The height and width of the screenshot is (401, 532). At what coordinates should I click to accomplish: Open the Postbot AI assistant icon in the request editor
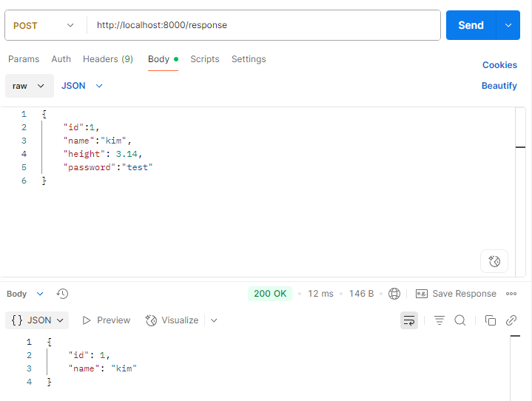coord(494,261)
